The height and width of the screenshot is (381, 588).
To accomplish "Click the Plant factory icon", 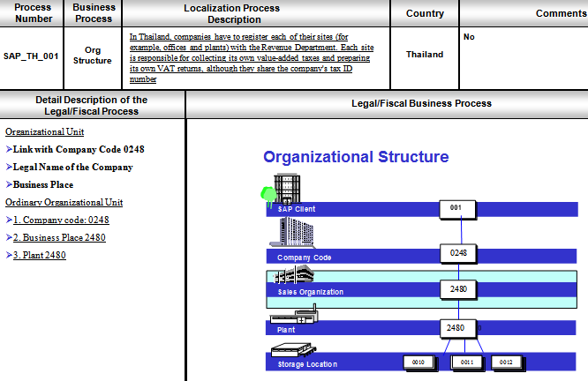I will (x=294, y=314).
